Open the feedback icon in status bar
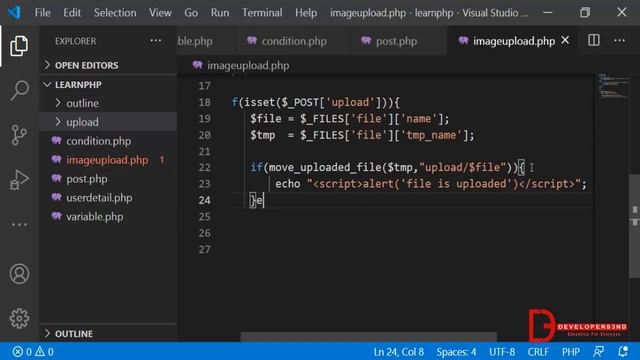The height and width of the screenshot is (360, 640). click(x=599, y=351)
